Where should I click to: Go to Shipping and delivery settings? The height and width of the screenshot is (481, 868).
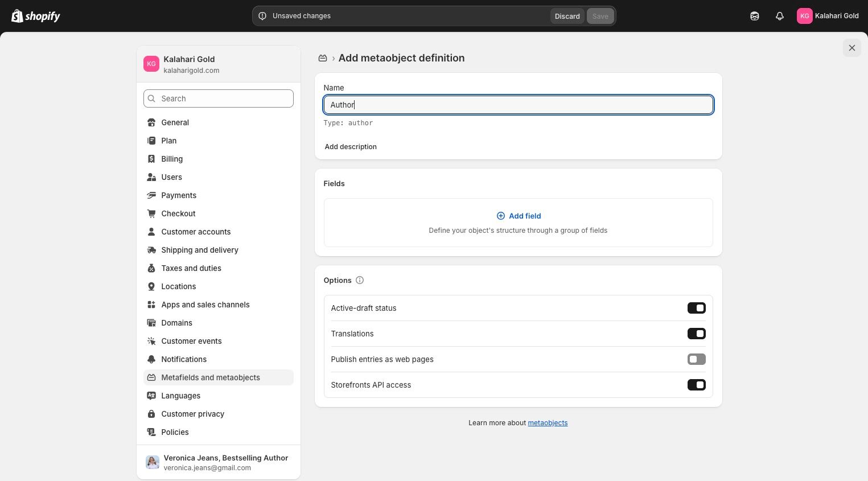click(200, 250)
